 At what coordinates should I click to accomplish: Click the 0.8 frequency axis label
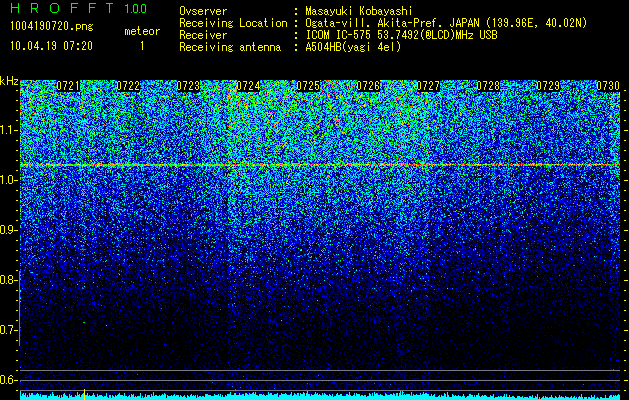tap(8, 280)
